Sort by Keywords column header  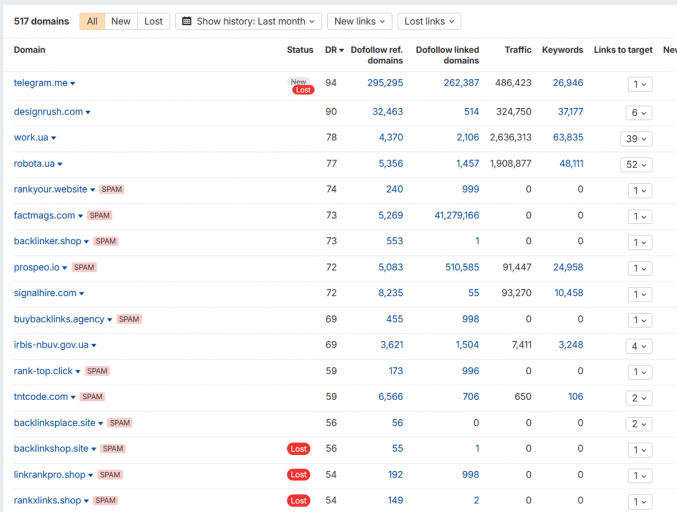coord(562,50)
